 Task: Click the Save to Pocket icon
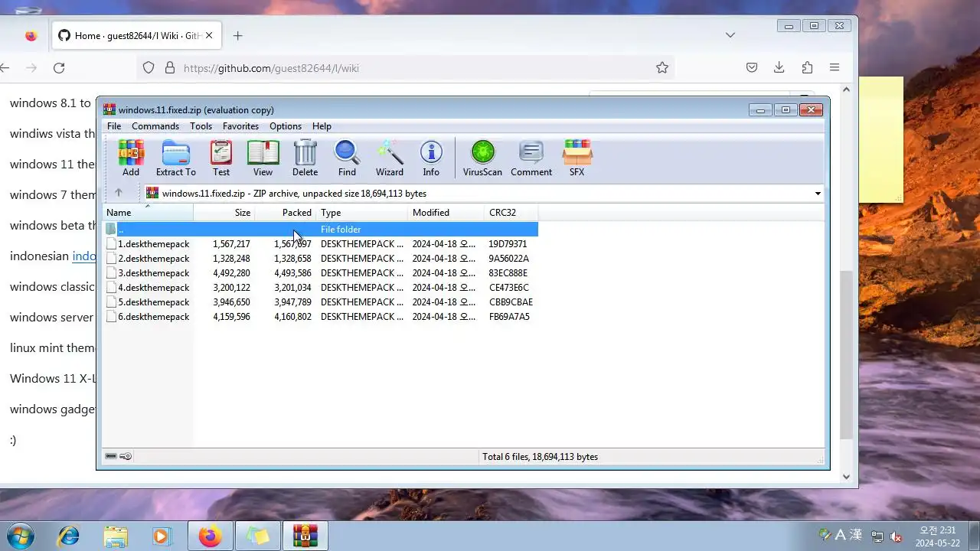tap(752, 68)
